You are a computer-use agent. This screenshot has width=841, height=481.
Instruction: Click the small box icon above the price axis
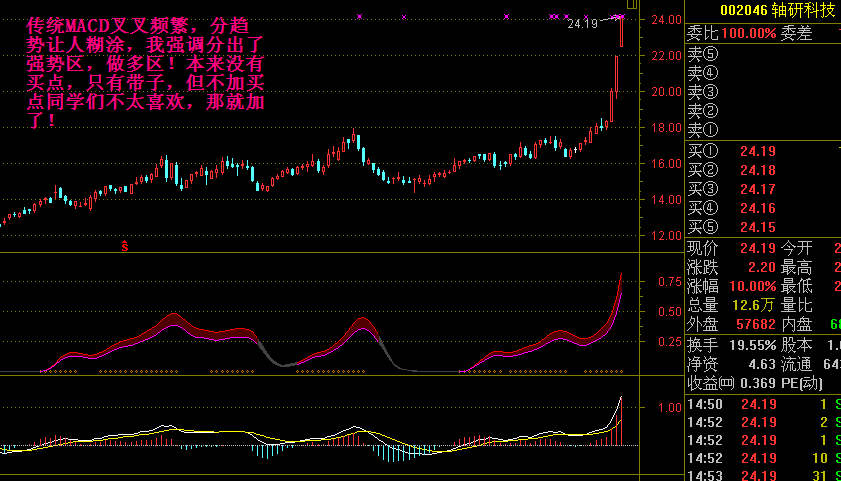(x=632, y=4)
